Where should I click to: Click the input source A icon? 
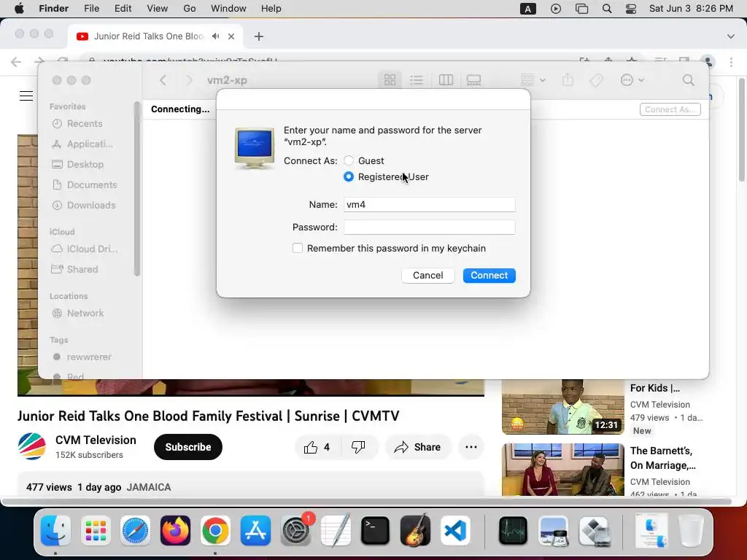(x=528, y=9)
